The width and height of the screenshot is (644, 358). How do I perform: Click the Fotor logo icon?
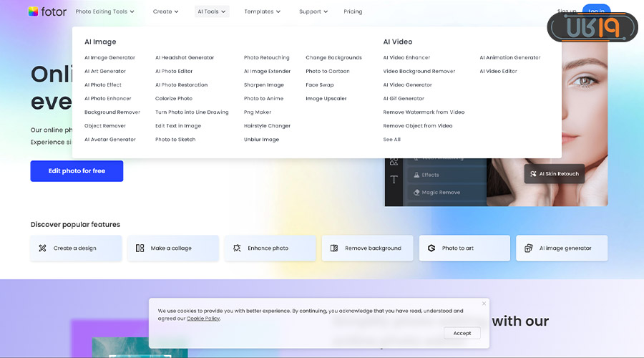(x=34, y=11)
